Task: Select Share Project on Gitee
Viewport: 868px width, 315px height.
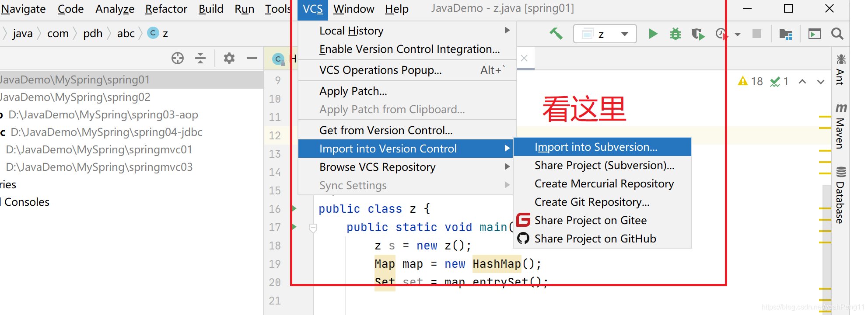Action: point(602,220)
